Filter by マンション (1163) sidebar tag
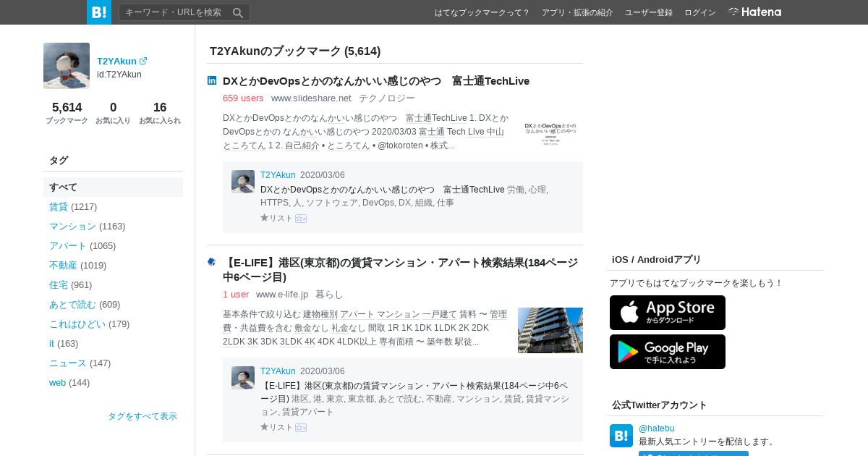Screen dimensions: 868x456 [87, 226]
